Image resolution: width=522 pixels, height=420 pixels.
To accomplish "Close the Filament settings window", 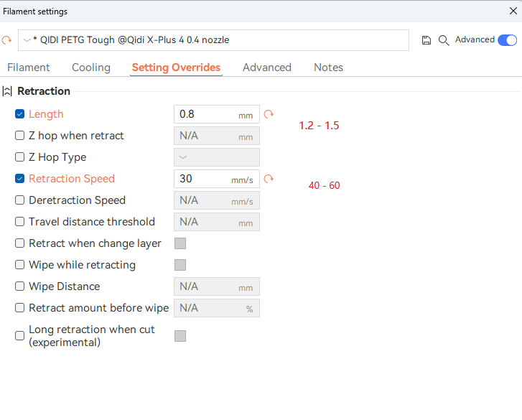I will 513,11.
